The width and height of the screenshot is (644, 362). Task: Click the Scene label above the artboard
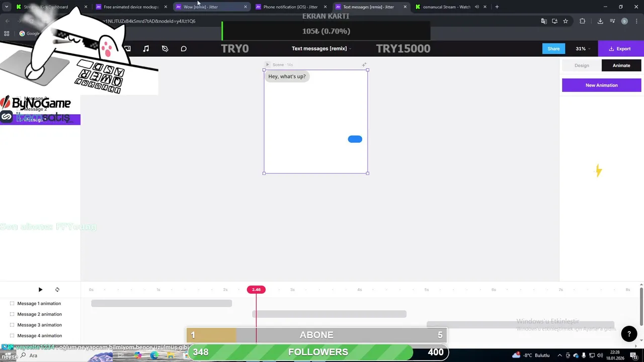coord(278,64)
